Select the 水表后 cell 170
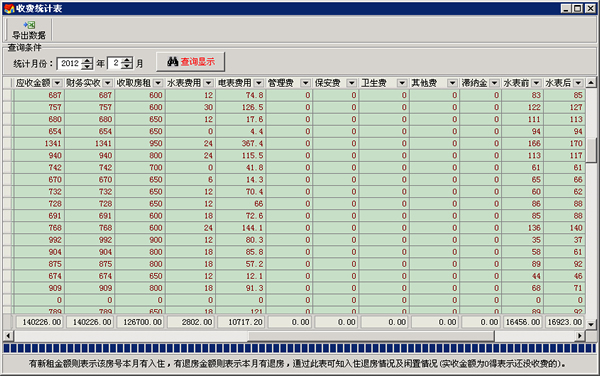The width and height of the screenshot is (600, 376). pyautogui.click(x=564, y=143)
